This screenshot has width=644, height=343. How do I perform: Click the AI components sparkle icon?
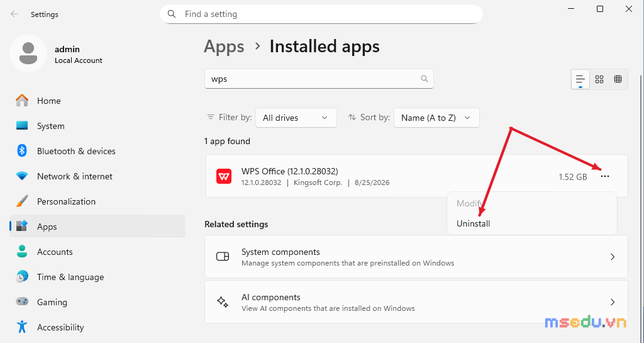[223, 302]
